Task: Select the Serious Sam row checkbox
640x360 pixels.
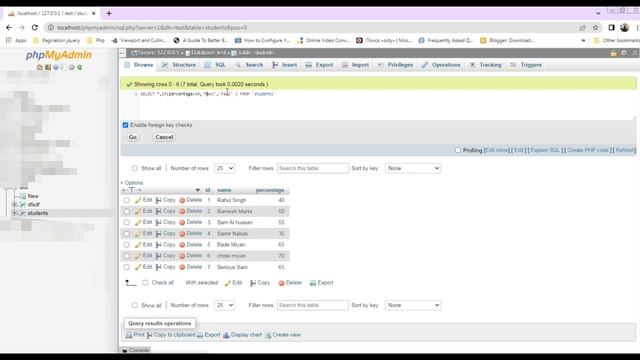Action: coord(127,267)
